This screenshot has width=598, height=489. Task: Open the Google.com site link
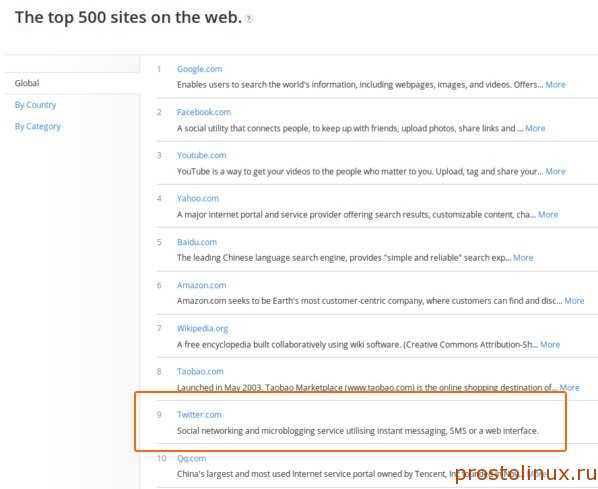coord(199,69)
